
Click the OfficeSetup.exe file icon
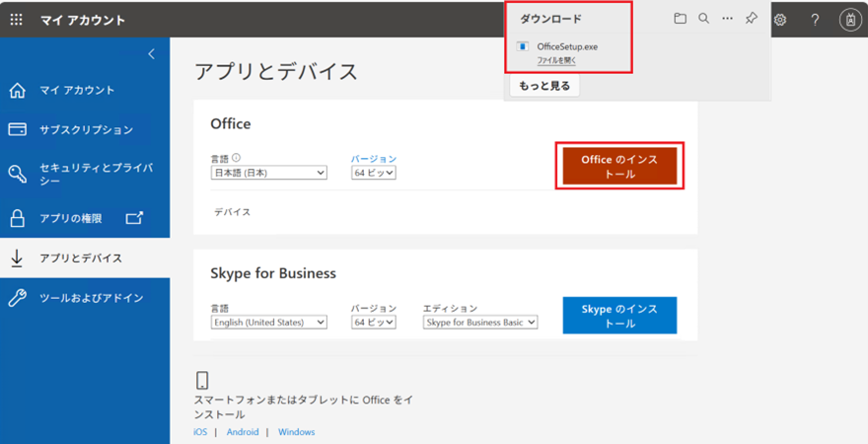tap(522, 46)
